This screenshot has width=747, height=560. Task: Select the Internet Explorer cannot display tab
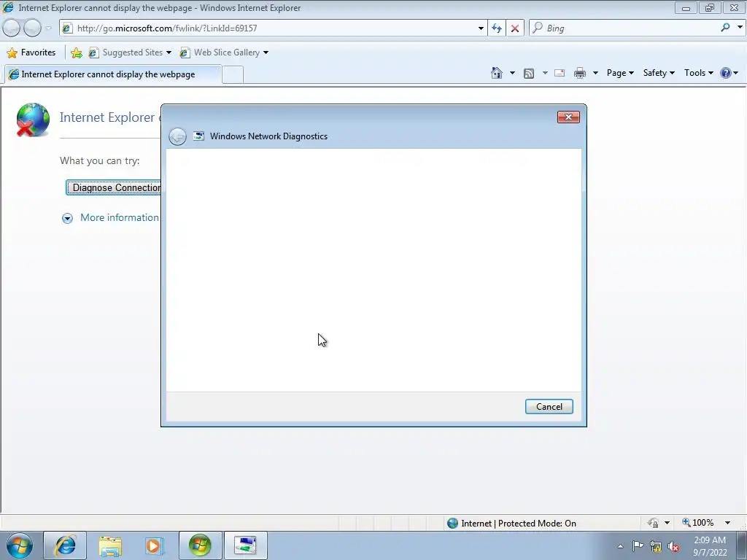[x=113, y=74]
